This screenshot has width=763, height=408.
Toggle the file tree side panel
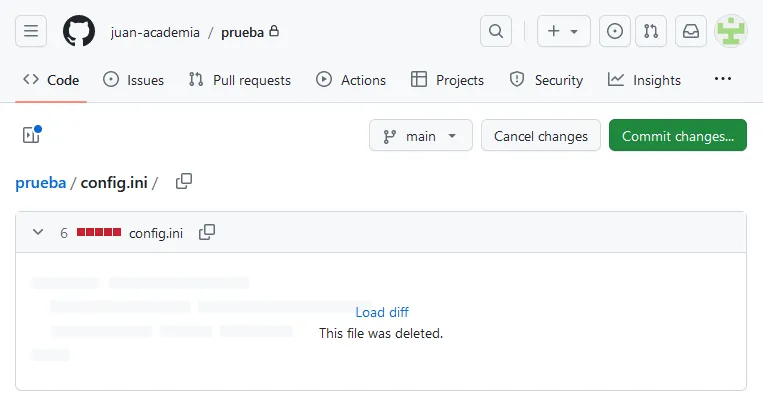(31, 135)
